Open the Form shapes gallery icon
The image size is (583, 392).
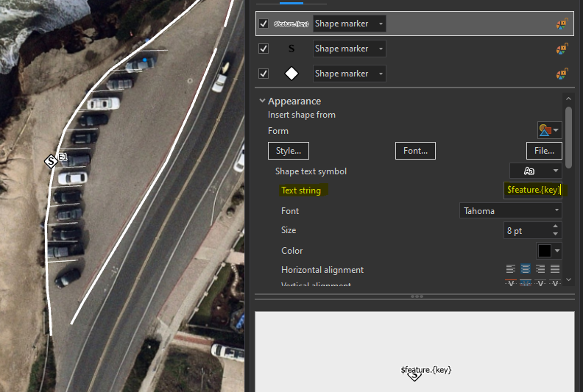click(x=549, y=130)
